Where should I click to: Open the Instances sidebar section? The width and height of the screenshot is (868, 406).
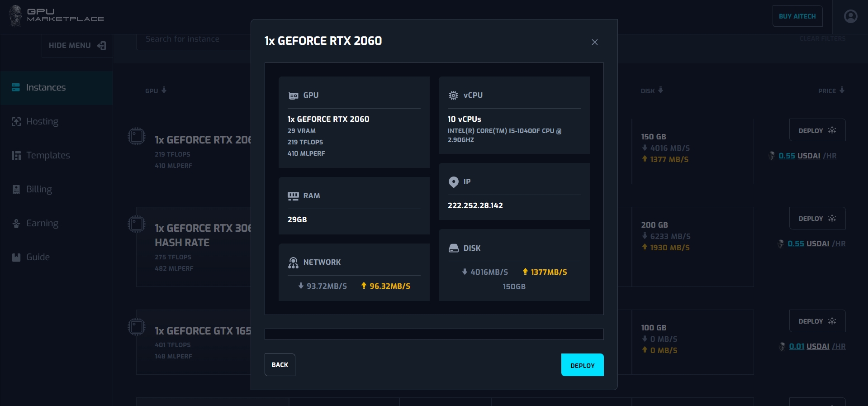pos(46,87)
